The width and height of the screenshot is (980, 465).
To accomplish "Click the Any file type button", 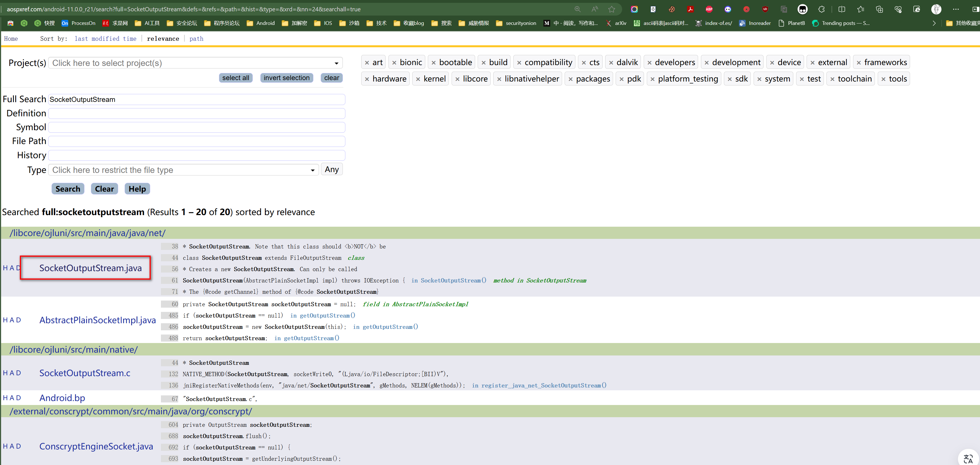I will point(332,170).
